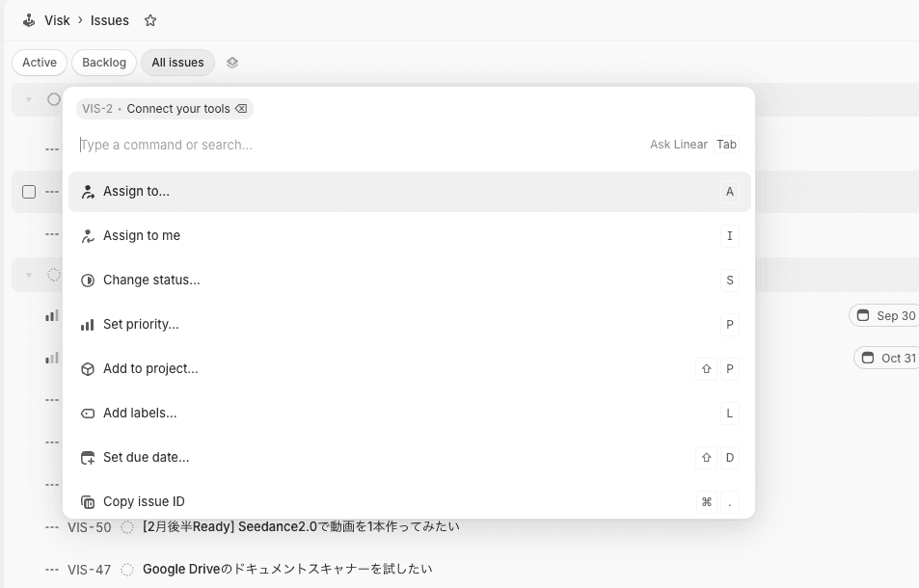Screen dimensions: 919x588
Task: Click the Assign to me icon
Action: (x=88, y=236)
